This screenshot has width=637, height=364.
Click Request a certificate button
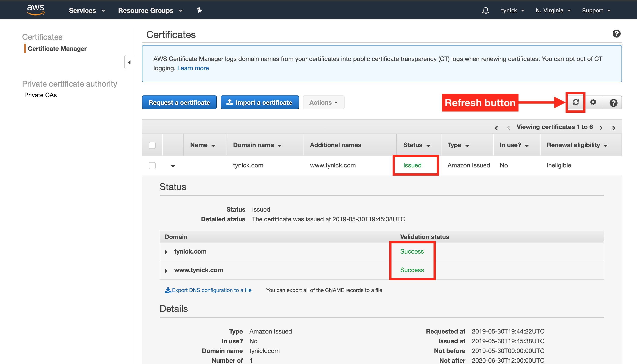point(179,102)
